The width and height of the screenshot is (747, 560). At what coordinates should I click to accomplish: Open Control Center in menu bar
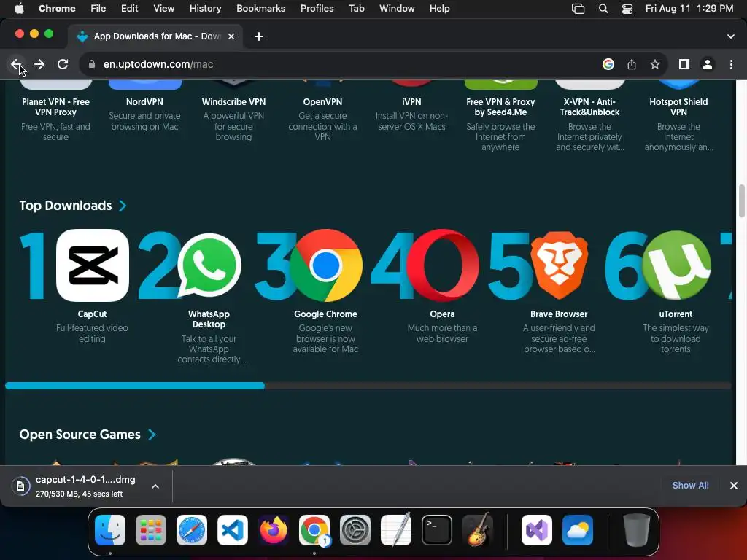click(627, 9)
